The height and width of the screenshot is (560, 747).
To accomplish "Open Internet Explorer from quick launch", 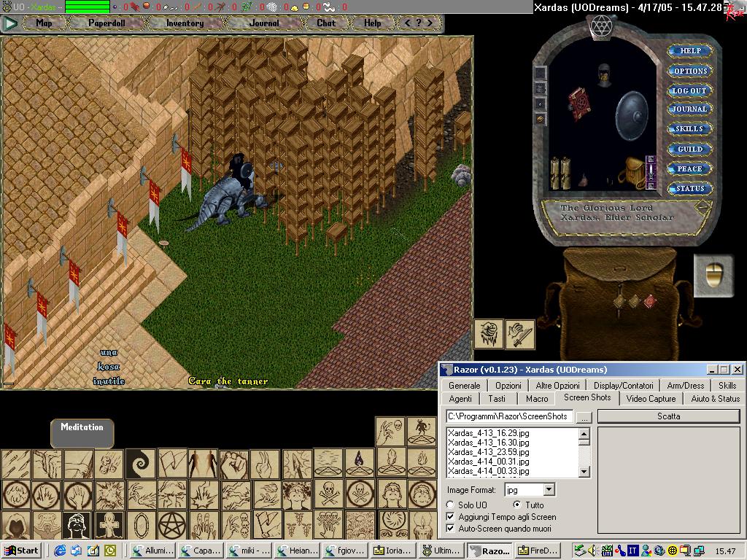I will click(60, 551).
